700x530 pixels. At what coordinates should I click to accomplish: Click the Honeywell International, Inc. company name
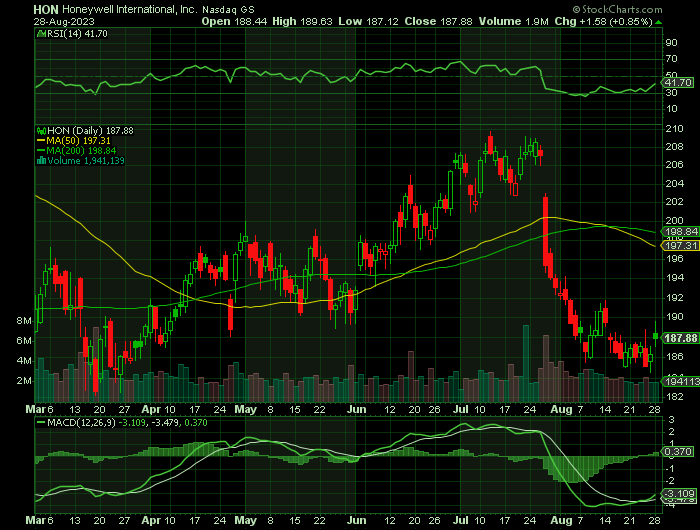coord(129,9)
